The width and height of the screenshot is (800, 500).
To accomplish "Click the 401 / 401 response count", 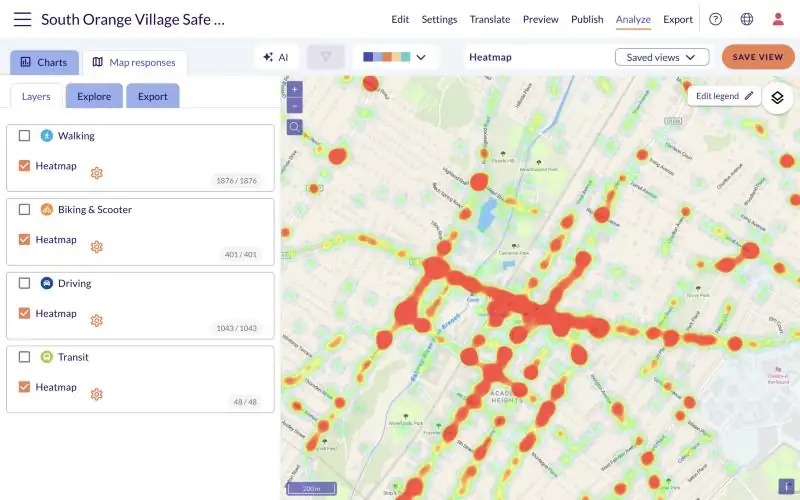I will 240,254.
